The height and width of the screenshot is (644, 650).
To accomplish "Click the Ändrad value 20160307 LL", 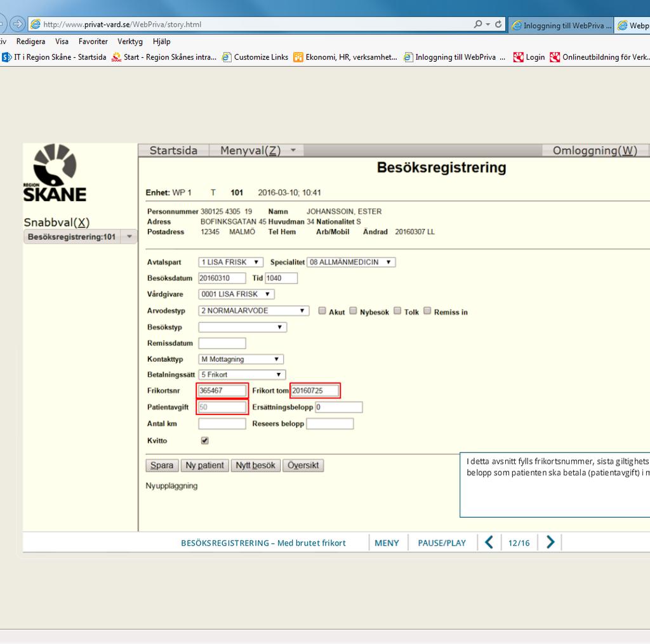I will (x=415, y=232).
